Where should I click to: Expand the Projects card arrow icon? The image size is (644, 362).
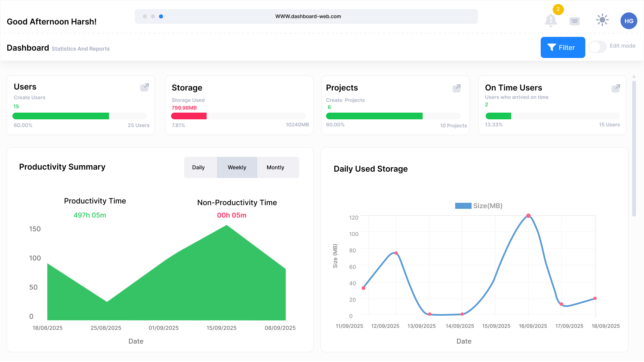point(457,88)
